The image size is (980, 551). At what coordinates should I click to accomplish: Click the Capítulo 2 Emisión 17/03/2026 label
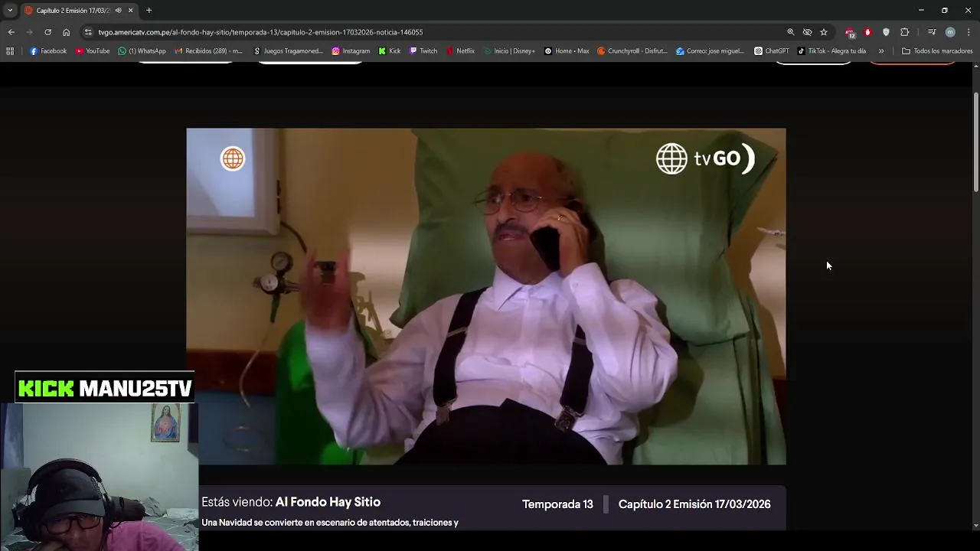coord(694,504)
